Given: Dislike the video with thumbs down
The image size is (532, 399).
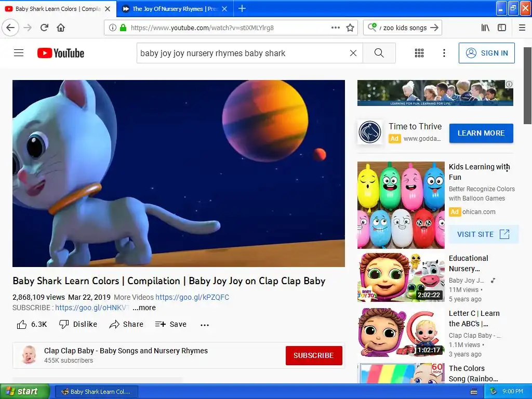Looking at the screenshot, I should coord(78,324).
